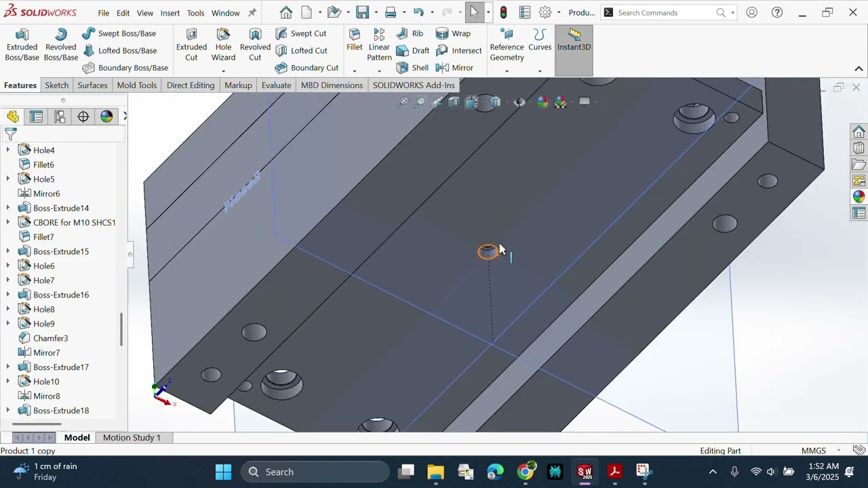Open the Curves tool

(540, 41)
